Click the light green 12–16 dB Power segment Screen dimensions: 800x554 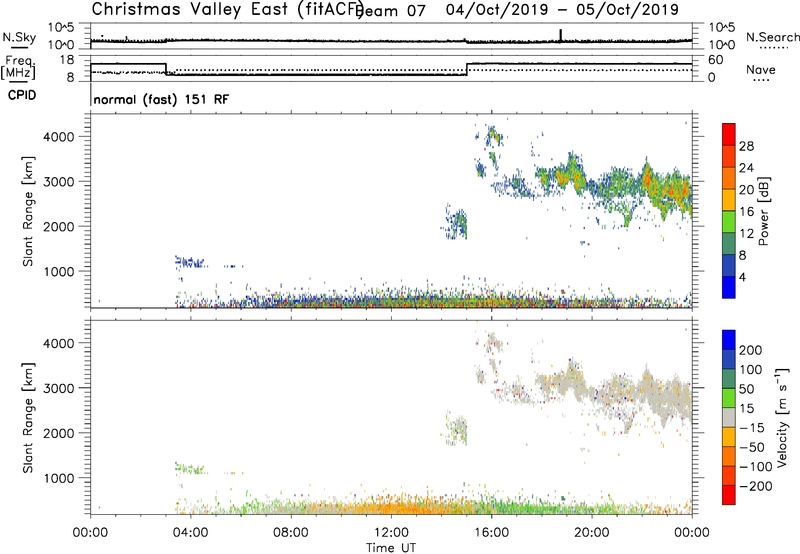tap(729, 222)
